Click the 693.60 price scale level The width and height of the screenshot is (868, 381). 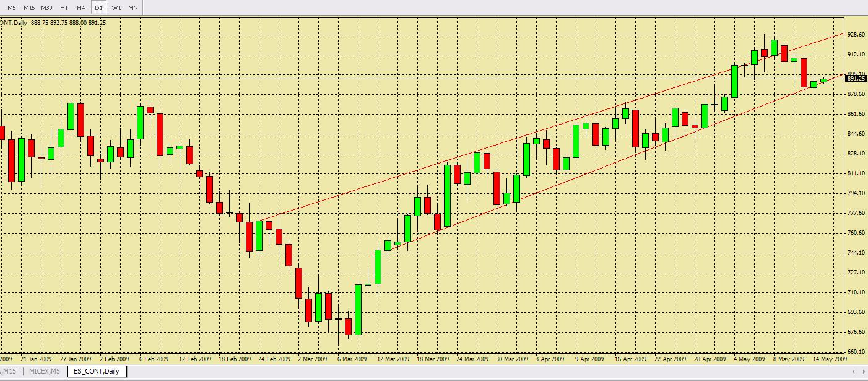coord(857,312)
